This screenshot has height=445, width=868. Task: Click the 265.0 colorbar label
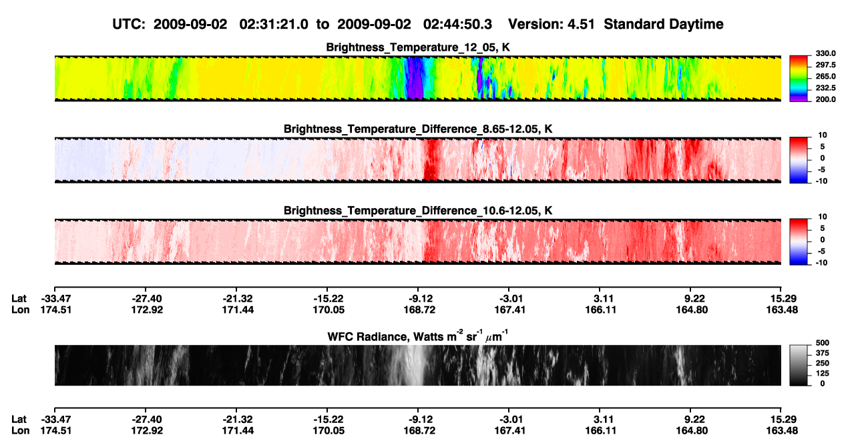[x=827, y=77]
